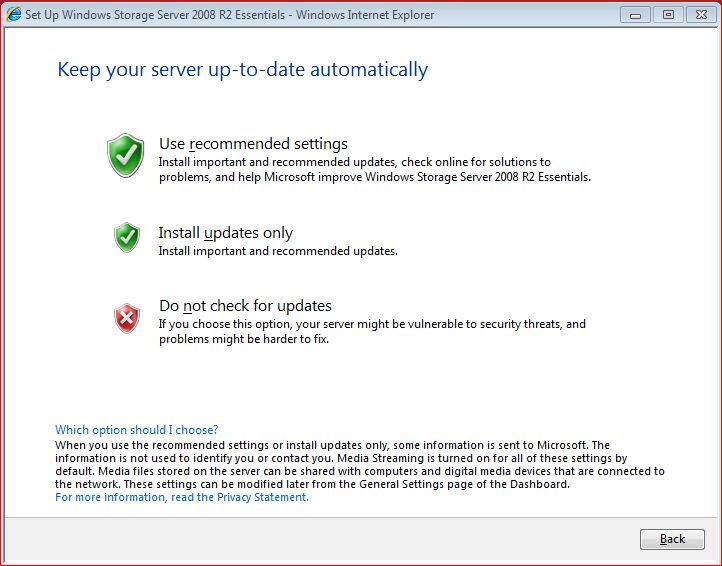Click the green shield beside Use recommended settings
Screen dimensions: 722x566
(x=125, y=155)
